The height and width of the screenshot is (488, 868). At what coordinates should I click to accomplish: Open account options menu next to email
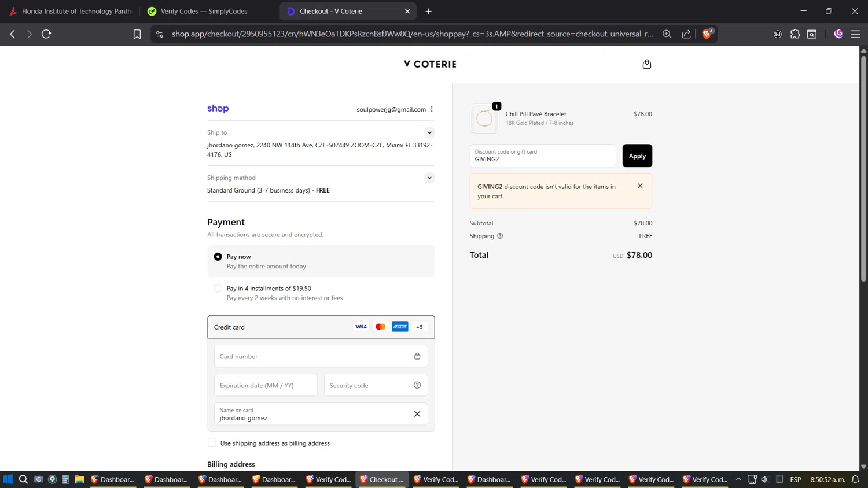tap(432, 109)
